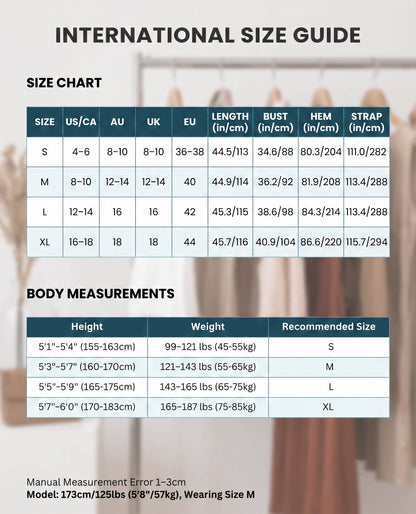416x514 pixels.
Task: Click the INTERNATIONAL SIZE GUIDE title
Action: pyautogui.click(x=208, y=35)
